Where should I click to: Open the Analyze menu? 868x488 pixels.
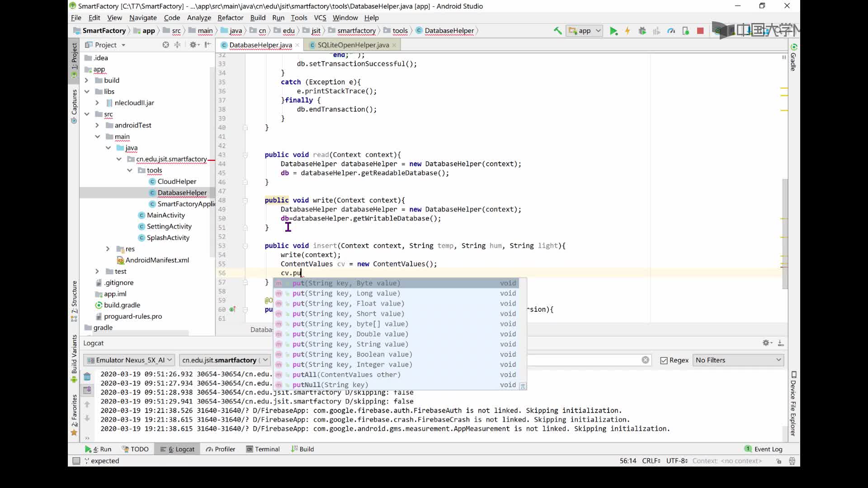tap(199, 18)
